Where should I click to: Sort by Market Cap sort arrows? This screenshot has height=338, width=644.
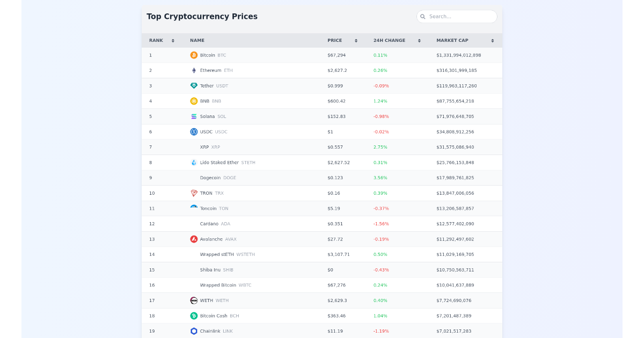492,41
